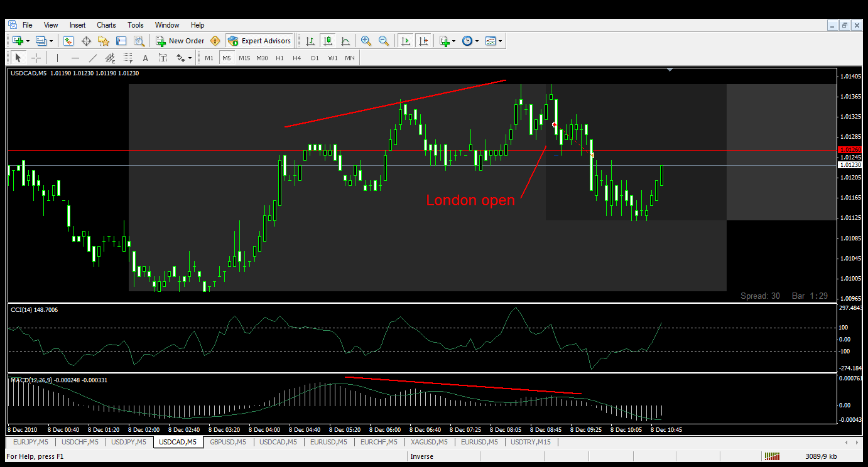Viewport: 868px width, 467px height.
Task: Open the Tools menu
Action: (x=136, y=25)
